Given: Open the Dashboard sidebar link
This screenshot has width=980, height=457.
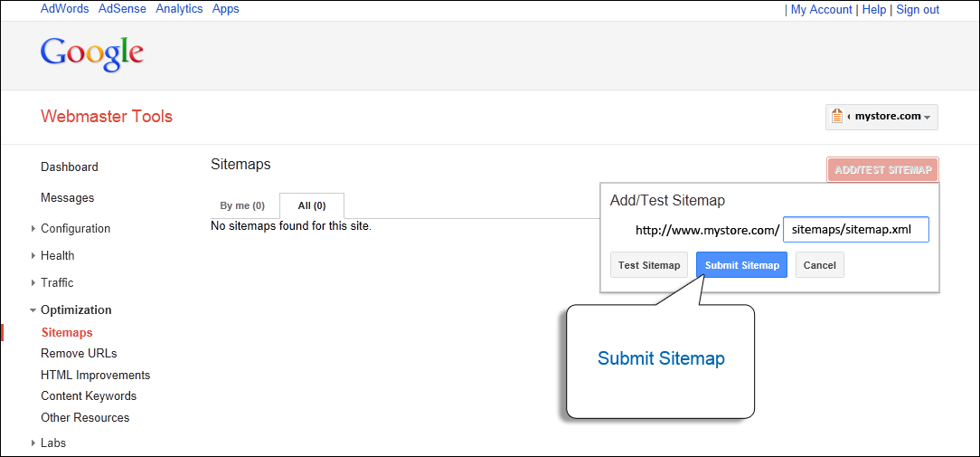Looking at the screenshot, I should [70, 167].
